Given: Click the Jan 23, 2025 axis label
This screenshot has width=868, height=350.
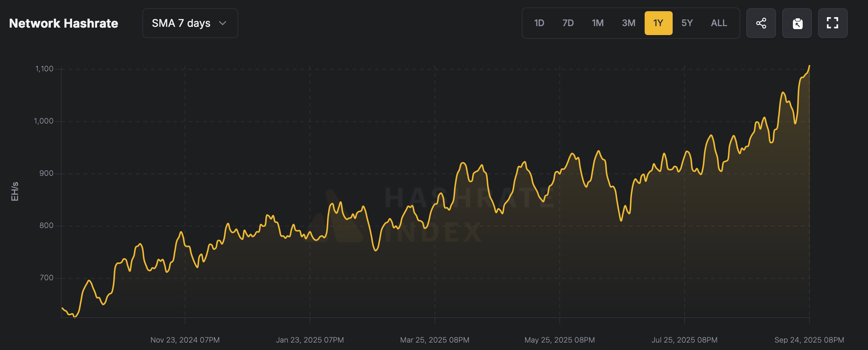Looking at the screenshot, I should (x=310, y=340).
